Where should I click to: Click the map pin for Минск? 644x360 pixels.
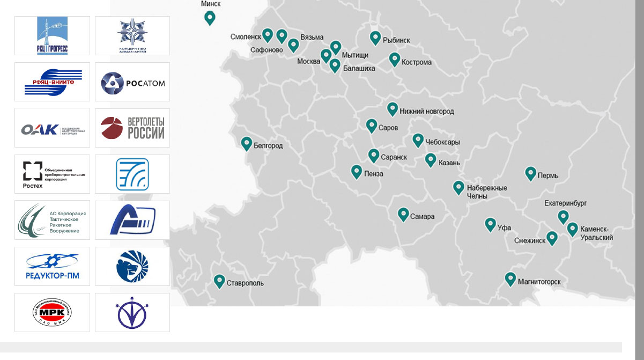tap(210, 18)
